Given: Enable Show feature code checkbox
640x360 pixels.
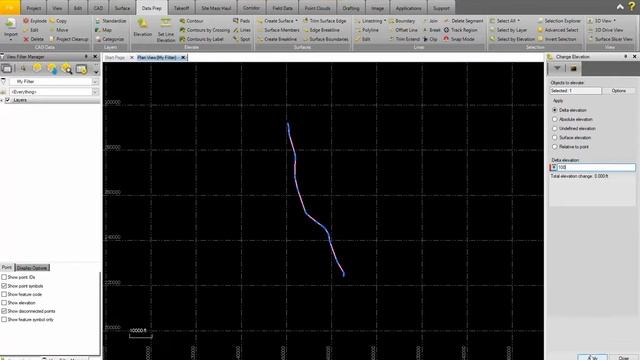Looking at the screenshot, I should (x=4, y=294).
